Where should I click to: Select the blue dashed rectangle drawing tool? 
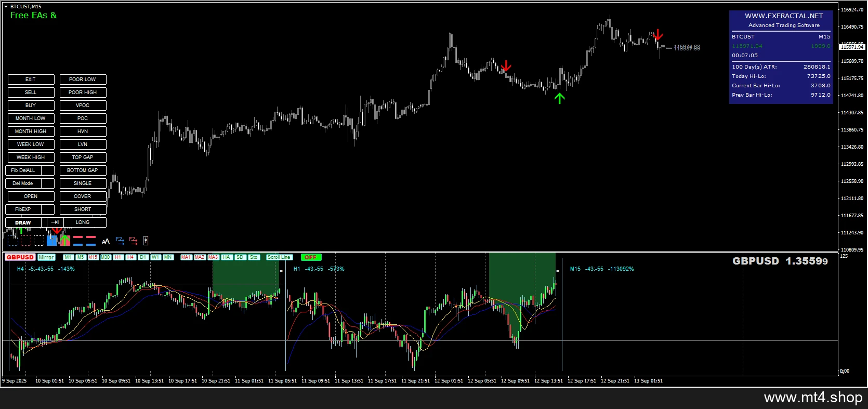tap(13, 241)
